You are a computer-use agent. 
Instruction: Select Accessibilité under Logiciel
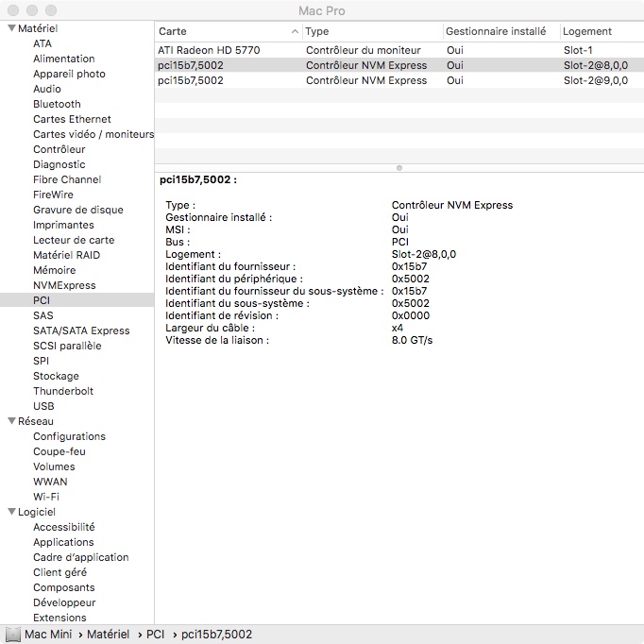(64, 527)
